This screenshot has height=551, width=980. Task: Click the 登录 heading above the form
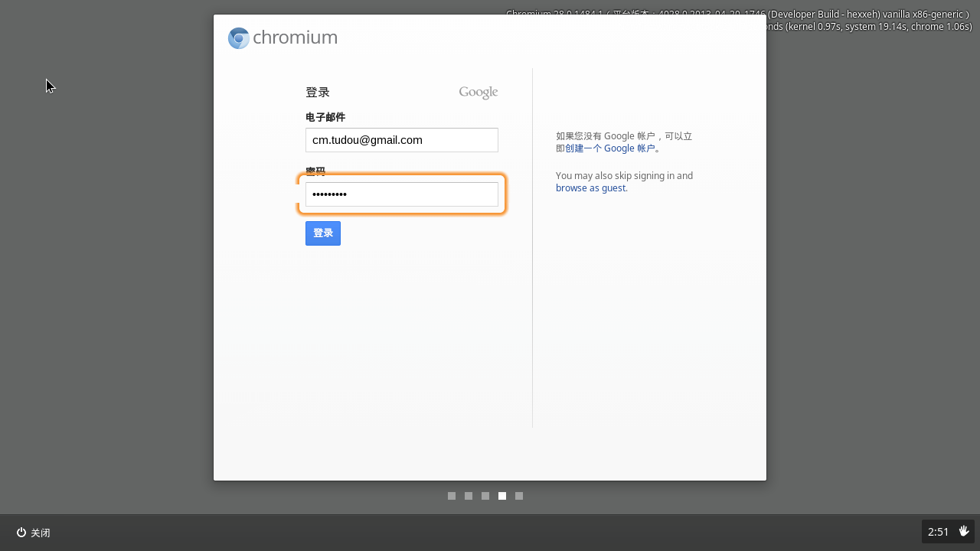[318, 93]
